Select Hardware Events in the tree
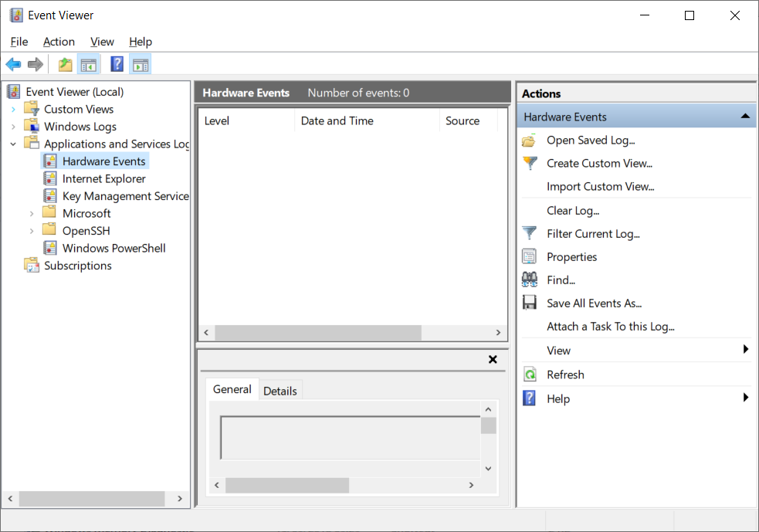The width and height of the screenshot is (759, 532). 103,161
